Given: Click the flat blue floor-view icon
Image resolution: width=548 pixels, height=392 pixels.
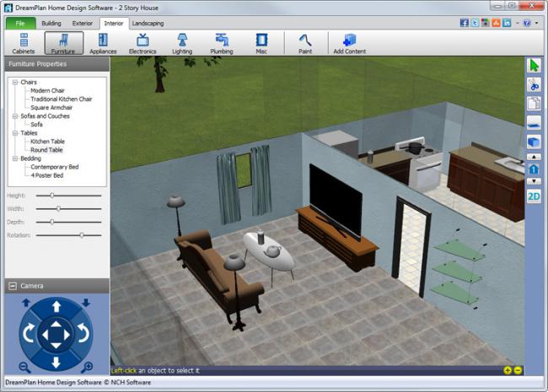Looking at the screenshot, I should click(534, 123).
